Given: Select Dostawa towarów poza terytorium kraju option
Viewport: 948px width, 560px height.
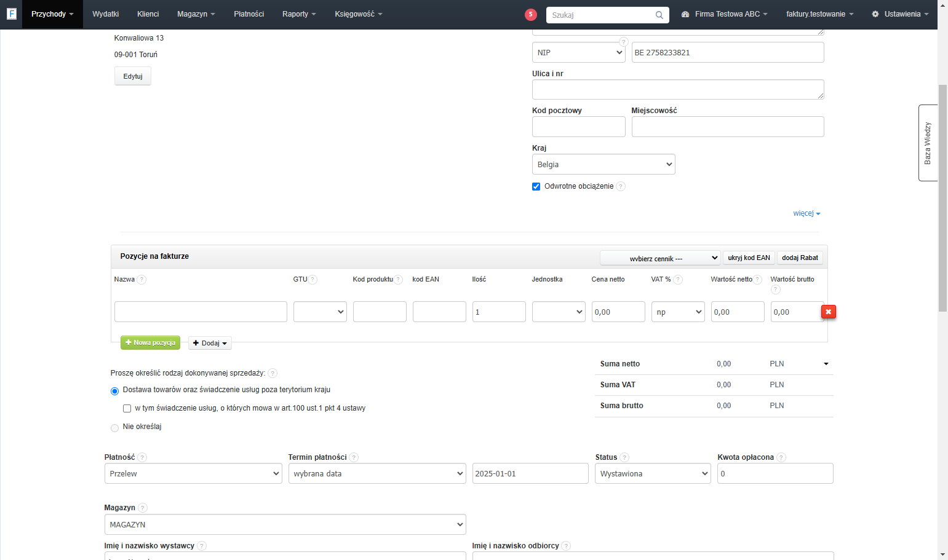Looking at the screenshot, I should (x=114, y=391).
